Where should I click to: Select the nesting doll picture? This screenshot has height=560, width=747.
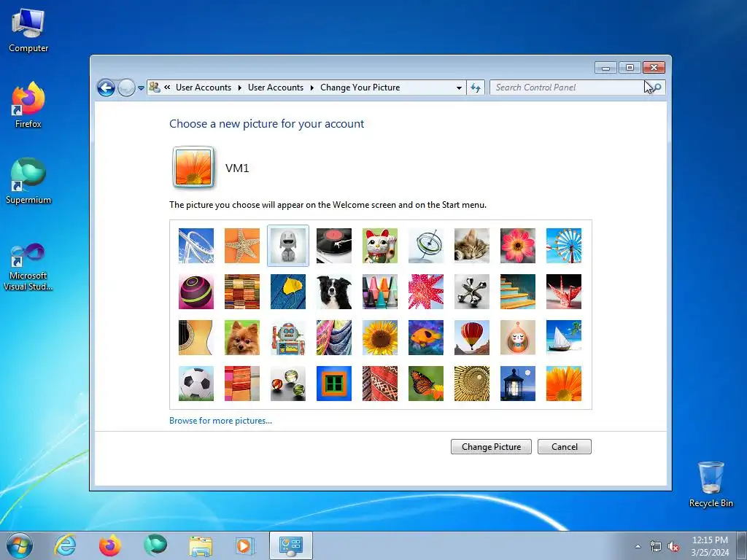518,338
